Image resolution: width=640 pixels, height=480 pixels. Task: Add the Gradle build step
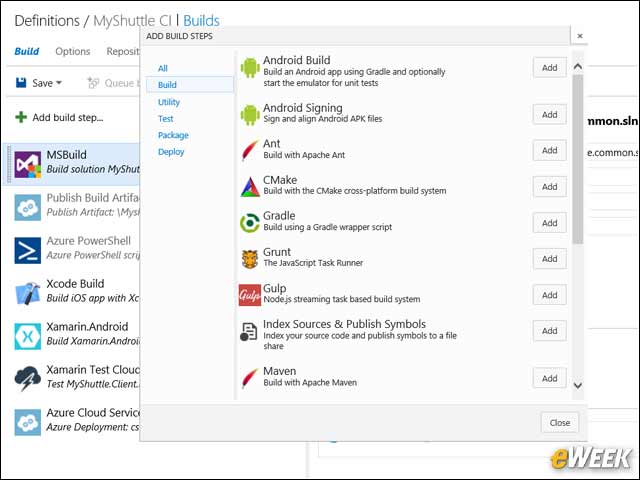click(x=549, y=223)
